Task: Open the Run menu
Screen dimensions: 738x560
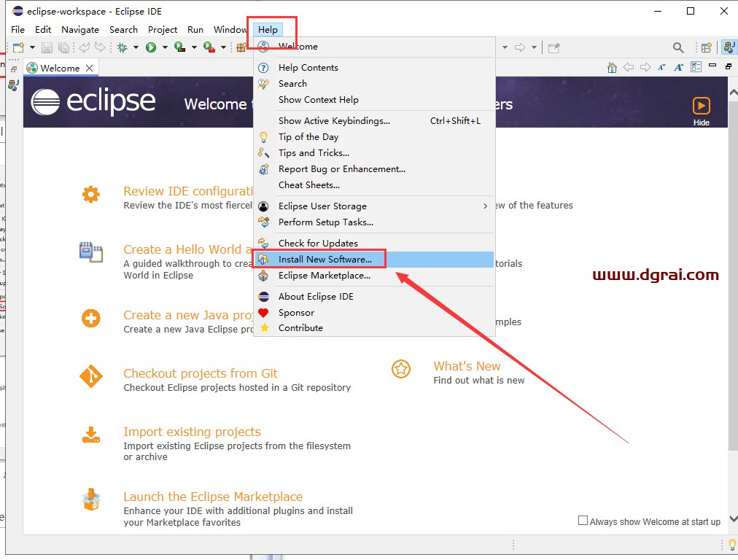Action: (x=195, y=30)
